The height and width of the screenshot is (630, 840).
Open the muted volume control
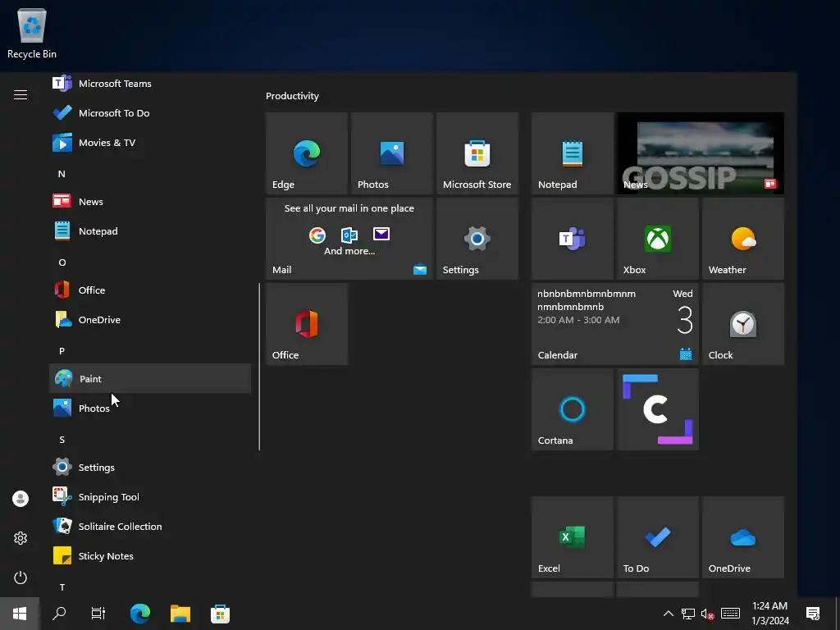click(708, 614)
